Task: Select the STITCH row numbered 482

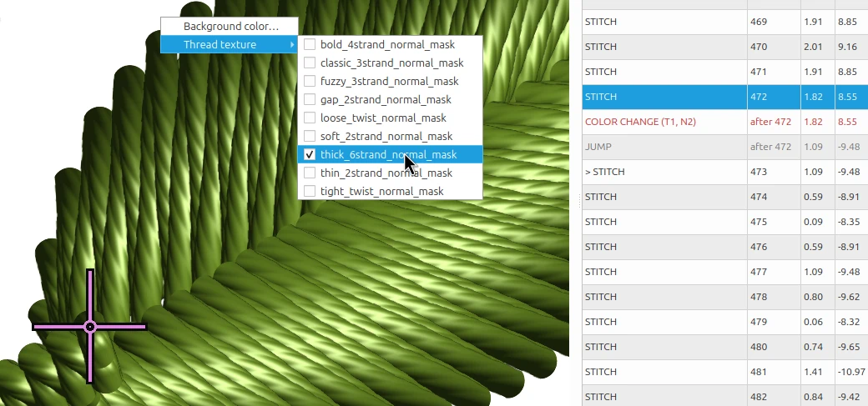Action: pyautogui.click(x=724, y=395)
